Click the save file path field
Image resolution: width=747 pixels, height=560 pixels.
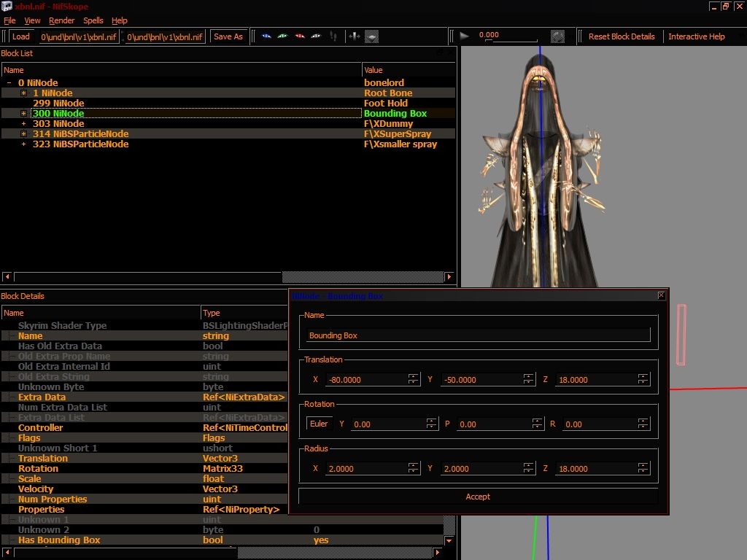[x=165, y=36]
